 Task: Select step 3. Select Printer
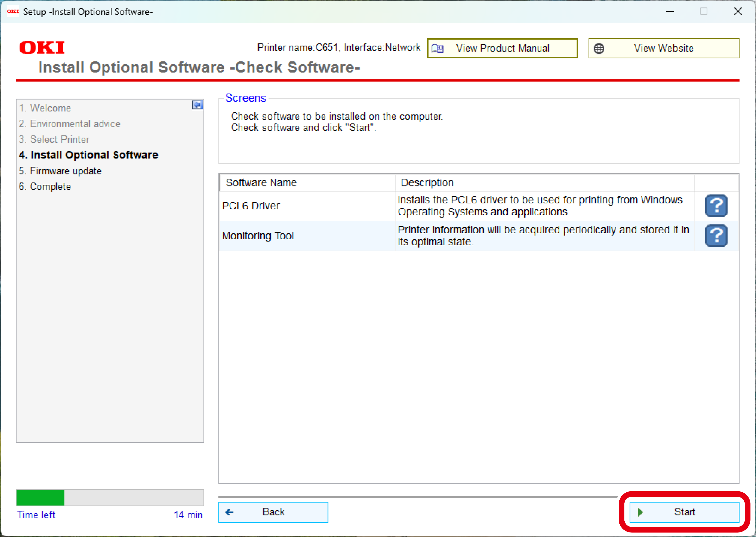coord(54,140)
